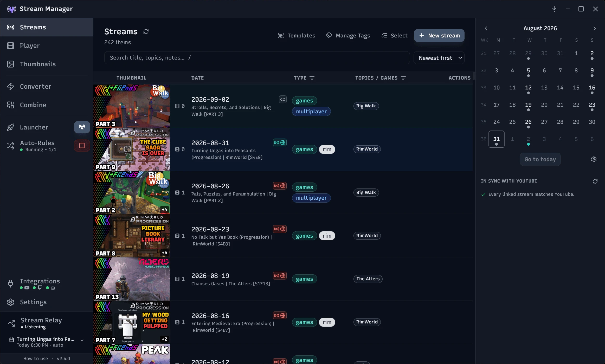Click the Launcher broadcast toggle icon
Screen dimensions: 605x364
tap(82, 127)
